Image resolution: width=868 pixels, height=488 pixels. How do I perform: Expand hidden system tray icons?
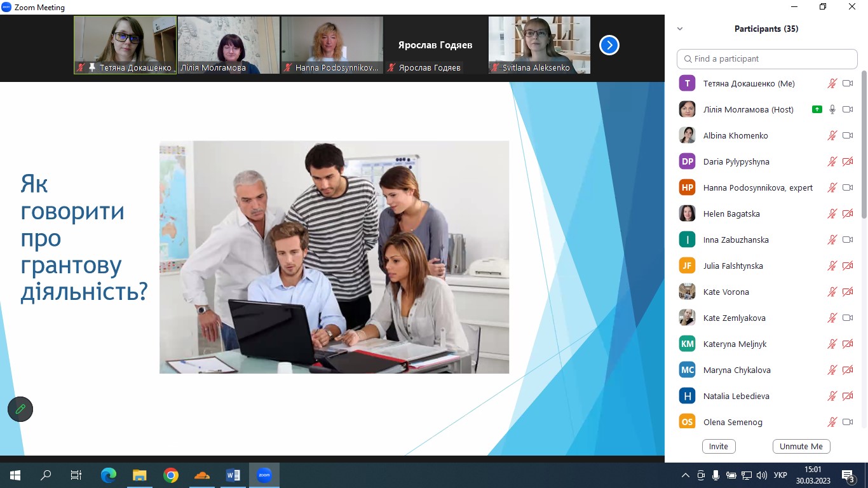click(685, 475)
